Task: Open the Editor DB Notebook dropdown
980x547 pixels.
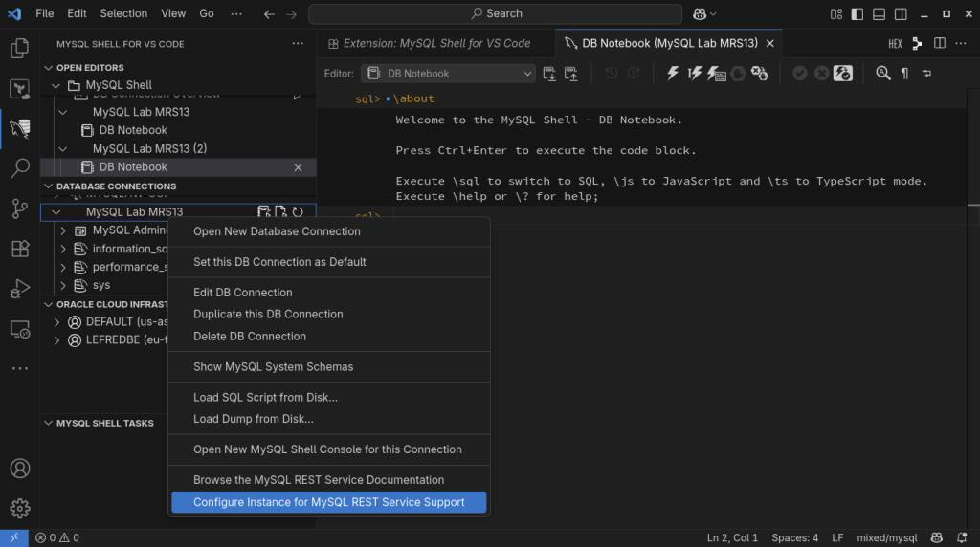Action: pos(448,74)
